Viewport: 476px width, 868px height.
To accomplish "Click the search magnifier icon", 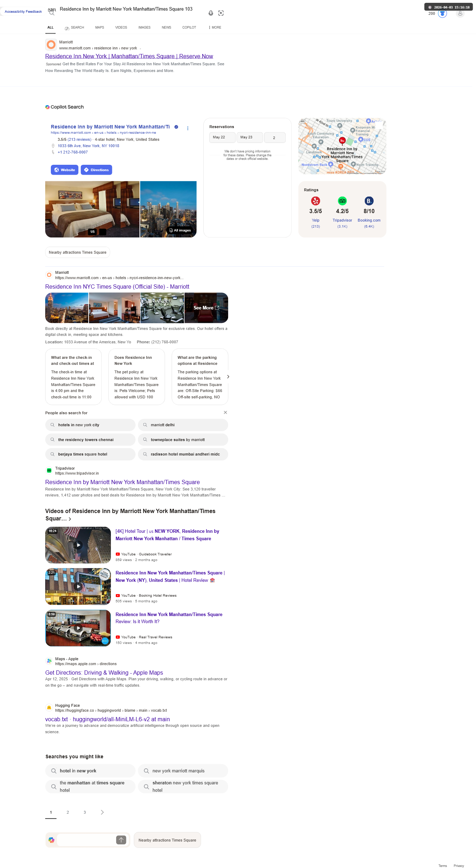I will pyautogui.click(x=52, y=13).
